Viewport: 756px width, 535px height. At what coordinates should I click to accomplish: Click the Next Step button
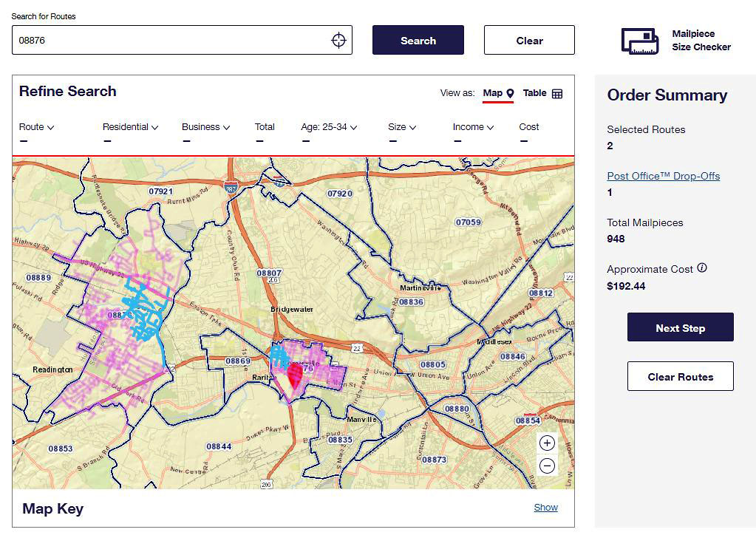(x=680, y=327)
